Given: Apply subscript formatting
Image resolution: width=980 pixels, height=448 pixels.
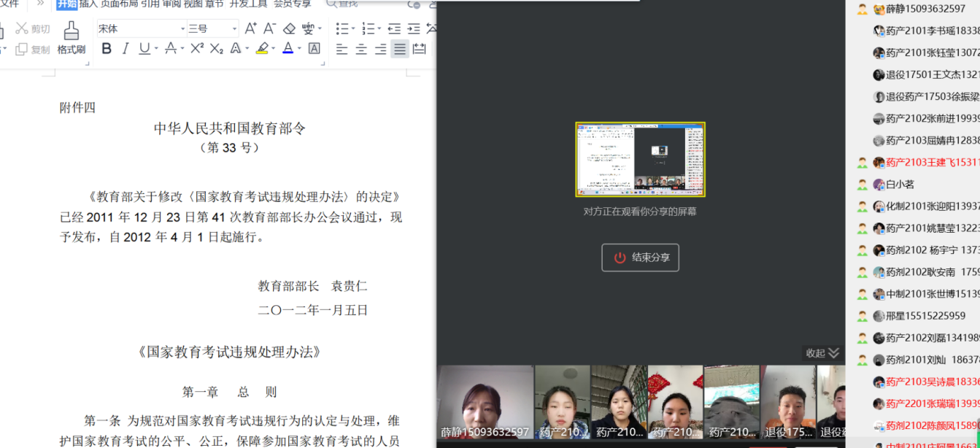Looking at the screenshot, I should [x=216, y=49].
